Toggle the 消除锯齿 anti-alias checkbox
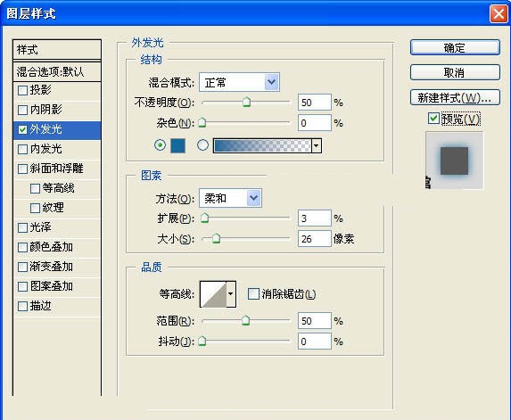The width and height of the screenshot is (511, 420). click(253, 294)
